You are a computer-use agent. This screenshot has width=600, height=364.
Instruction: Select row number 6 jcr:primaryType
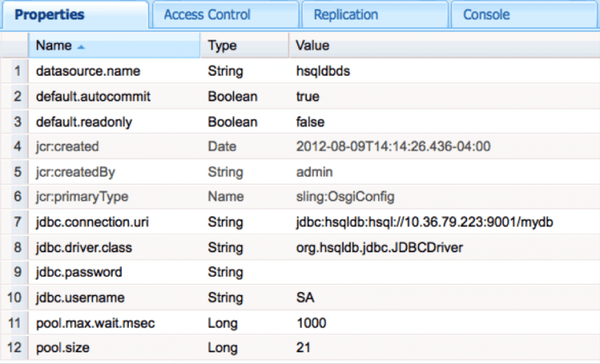pyautogui.click(x=82, y=197)
